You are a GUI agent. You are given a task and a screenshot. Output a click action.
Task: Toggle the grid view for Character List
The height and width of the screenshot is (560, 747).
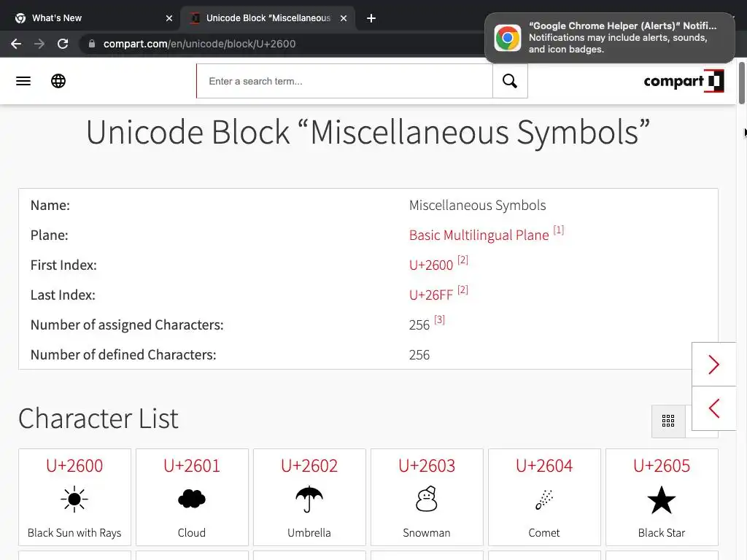(667, 421)
